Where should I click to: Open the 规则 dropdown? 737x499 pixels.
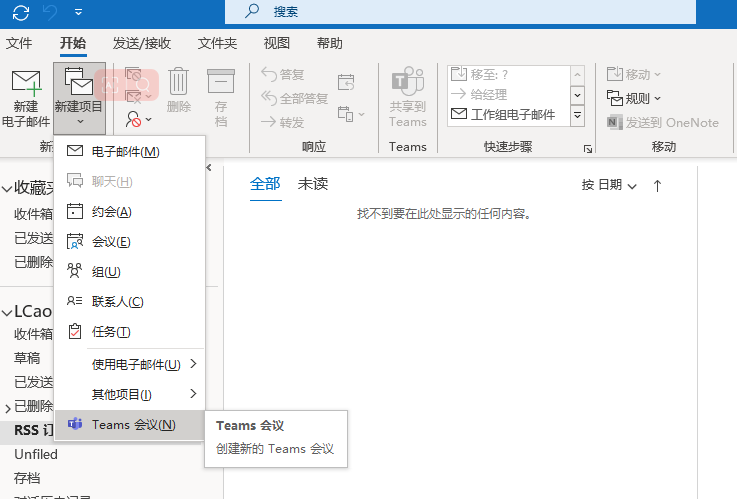tap(634, 98)
